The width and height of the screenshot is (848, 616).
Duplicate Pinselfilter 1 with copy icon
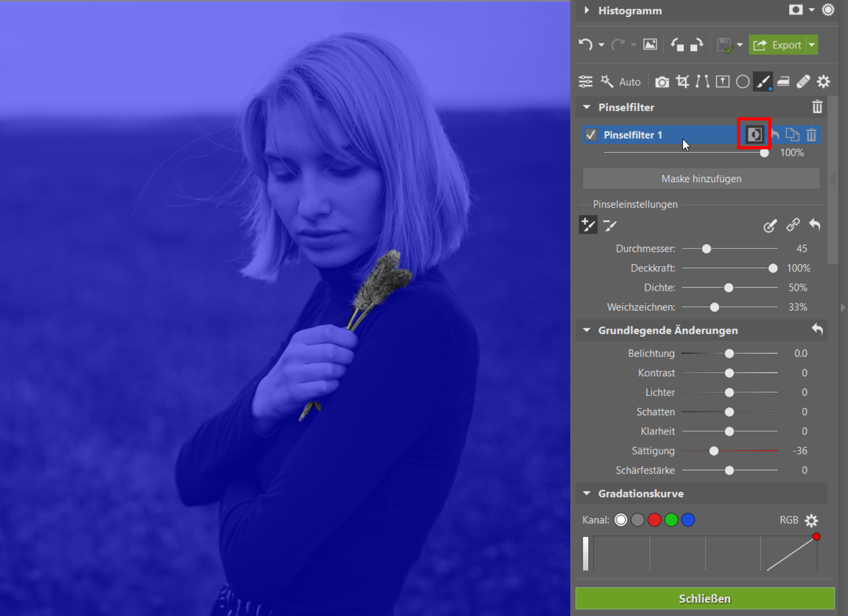pos(792,135)
